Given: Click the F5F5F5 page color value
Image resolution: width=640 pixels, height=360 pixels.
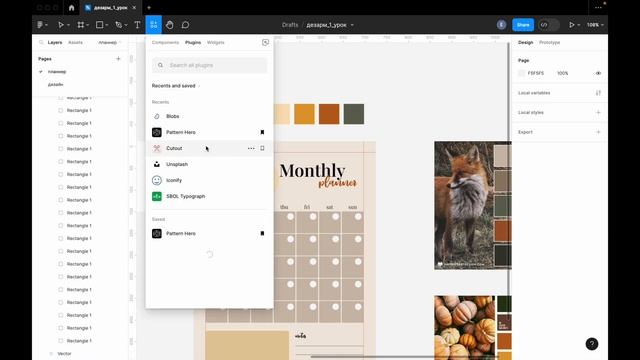Looking at the screenshot, I should click(536, 73).
